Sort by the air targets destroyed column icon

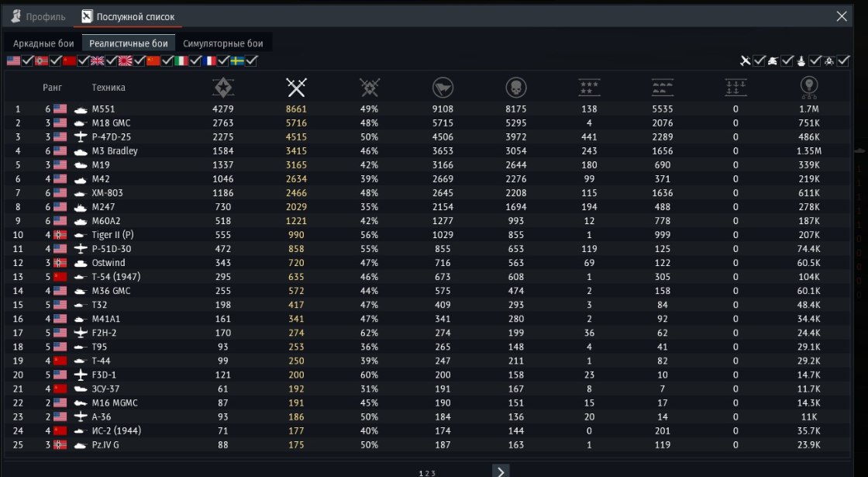click(589, 87)
